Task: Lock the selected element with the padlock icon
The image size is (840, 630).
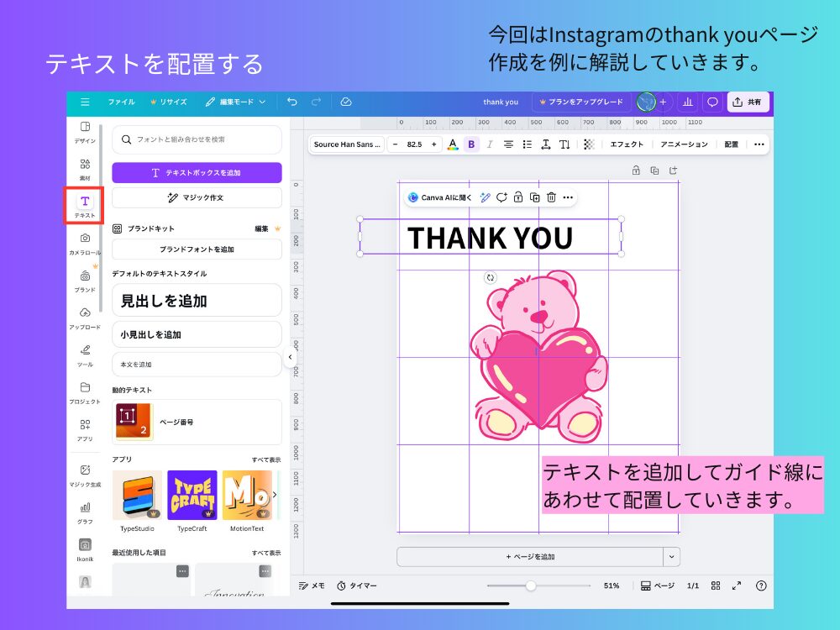Action: point(519,197)
